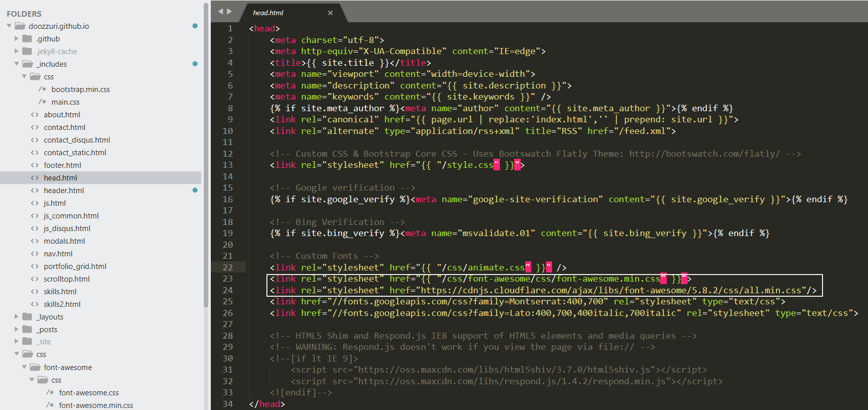Expand the _layouts folder
Image resolution: width=868 pixels, height=410 pixels.
(x=17, y=316)
